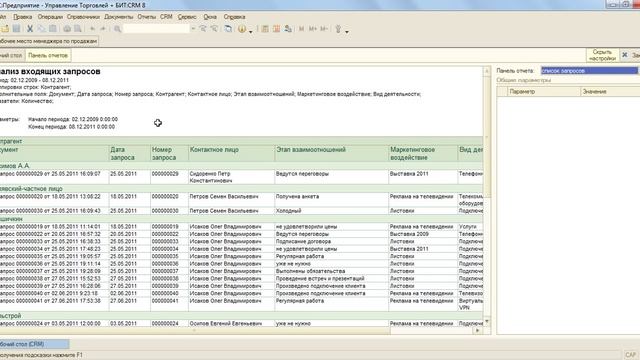Click the Подписание договора cell
The image size is (640, 360).
tap(332, 241)
